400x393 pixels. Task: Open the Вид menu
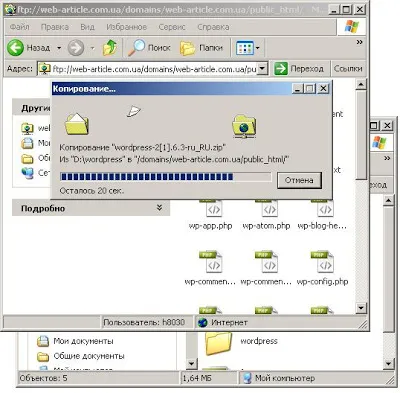(x=87, y=27)
